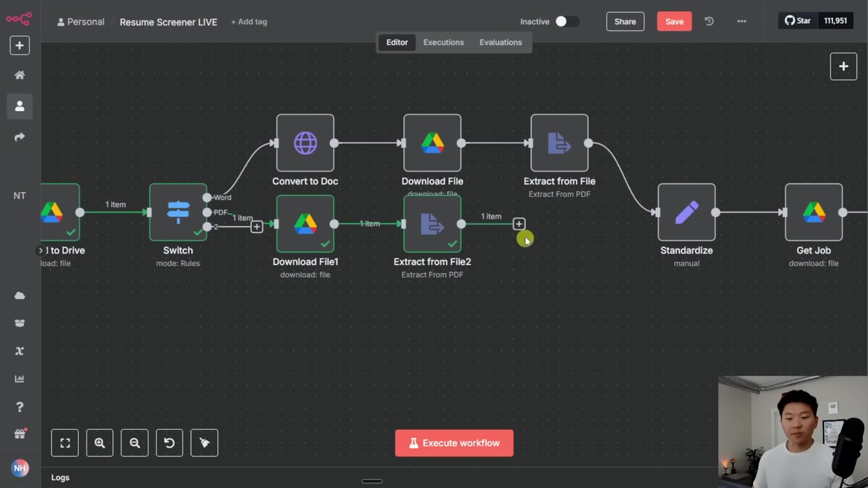Click the Word output of Switch node
This screenshot has width=868, height=488.
pyautogui.click(x=207, y=198)
